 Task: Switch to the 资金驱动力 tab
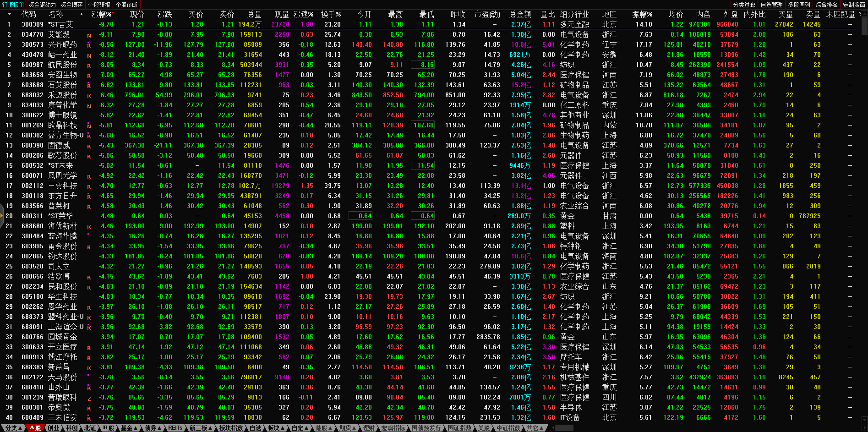coord(42,5)
